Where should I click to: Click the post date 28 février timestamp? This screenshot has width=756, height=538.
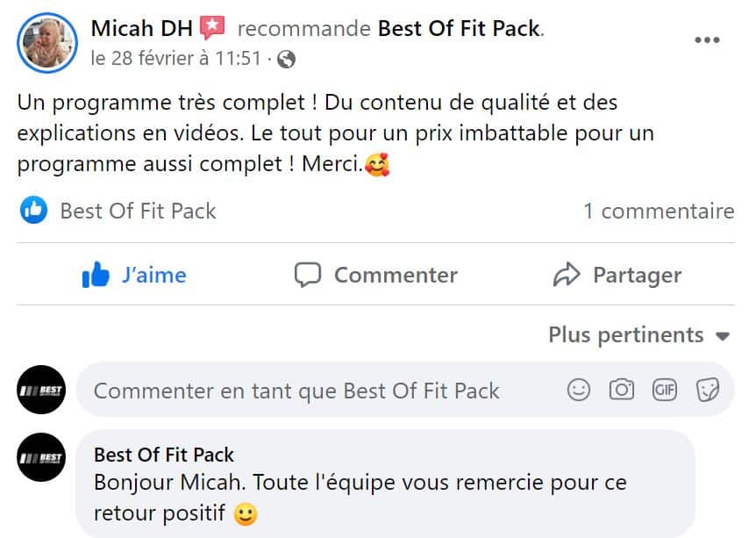pyautogui.click(x=175, y=59)
